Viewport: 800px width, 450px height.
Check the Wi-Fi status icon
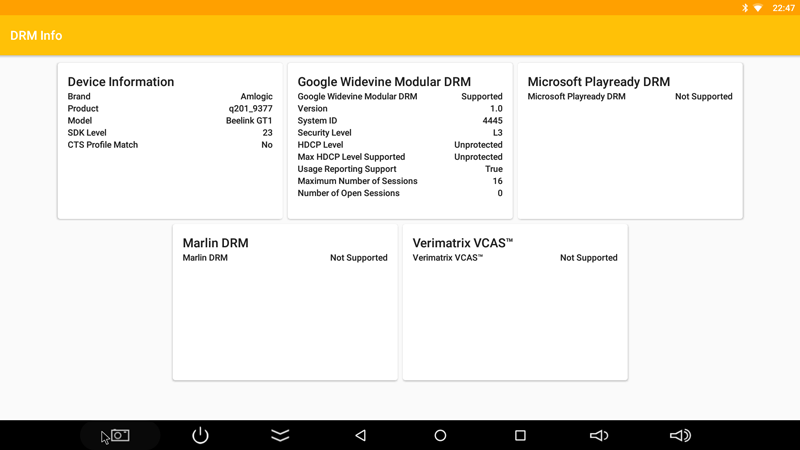(758, 8)
